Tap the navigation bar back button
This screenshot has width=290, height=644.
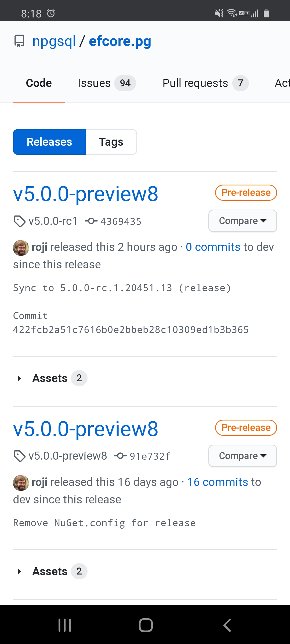227,625
